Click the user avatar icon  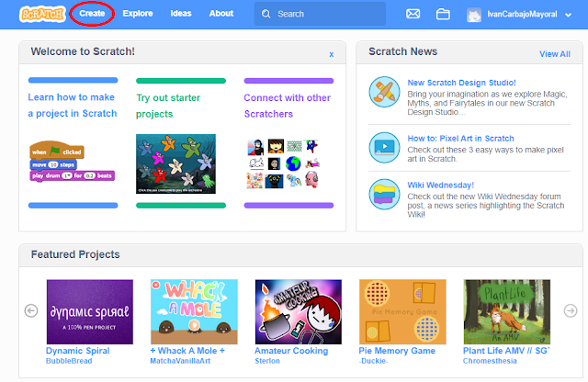tap(474, 15)
